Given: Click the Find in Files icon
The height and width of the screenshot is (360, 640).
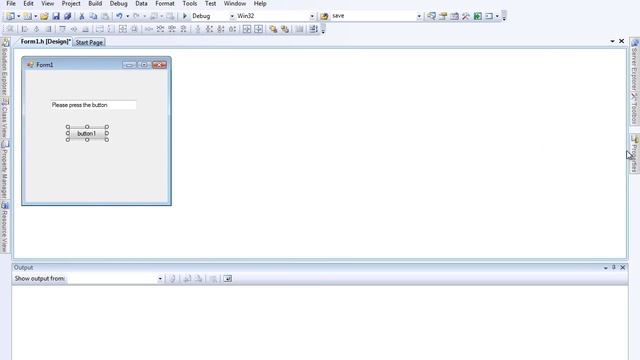Looking at the screenshot, I should click(324, 16).
